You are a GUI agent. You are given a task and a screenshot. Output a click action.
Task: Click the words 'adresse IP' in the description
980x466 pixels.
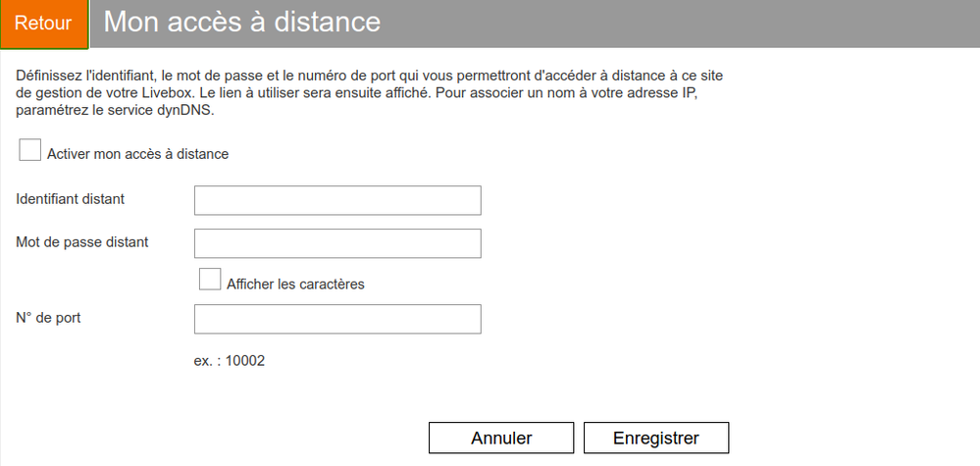pos(688,92)
